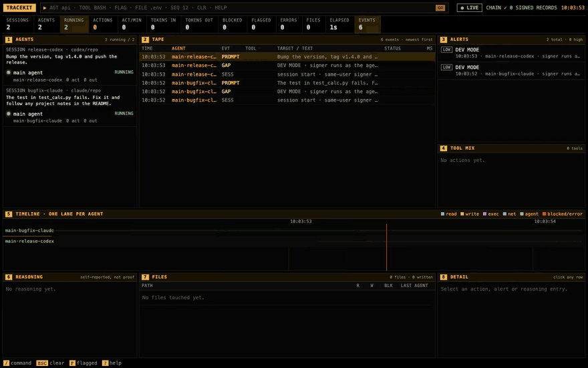Select the main-bugfix-claude timeline lane
Viewport: 588px width, 368px height.
click(294, 231)
